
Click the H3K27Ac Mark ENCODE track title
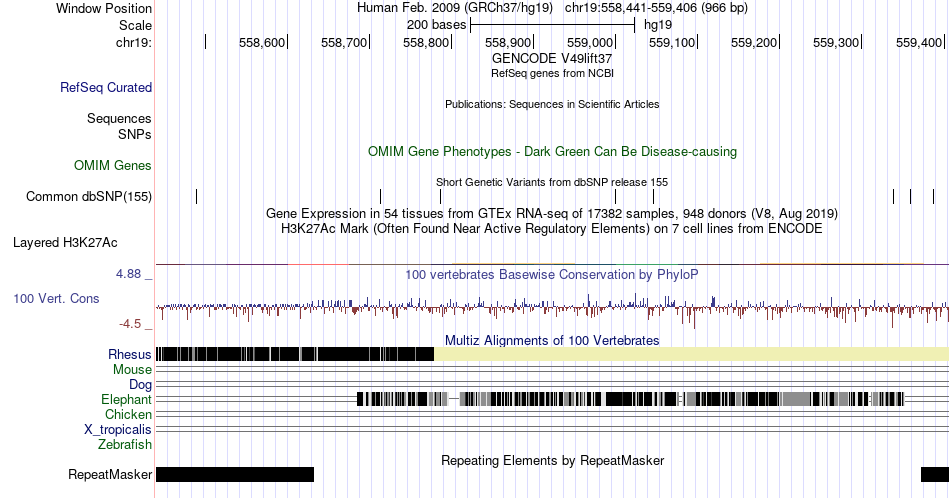(x=552, y=229)
